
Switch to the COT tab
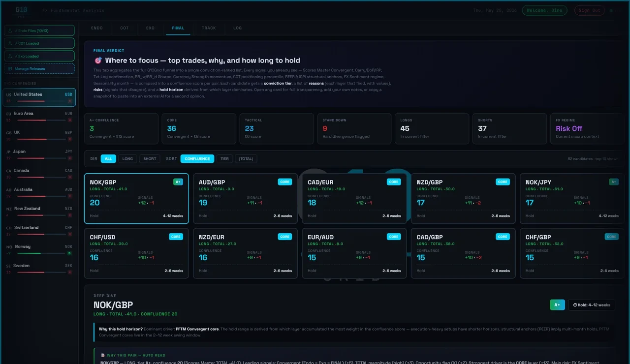coord(125,28)
